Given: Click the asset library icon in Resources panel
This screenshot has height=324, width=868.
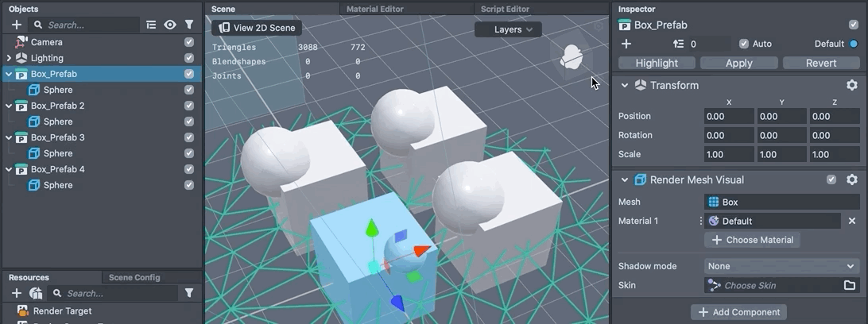Looking at the screenshot, I should (36, 293).
